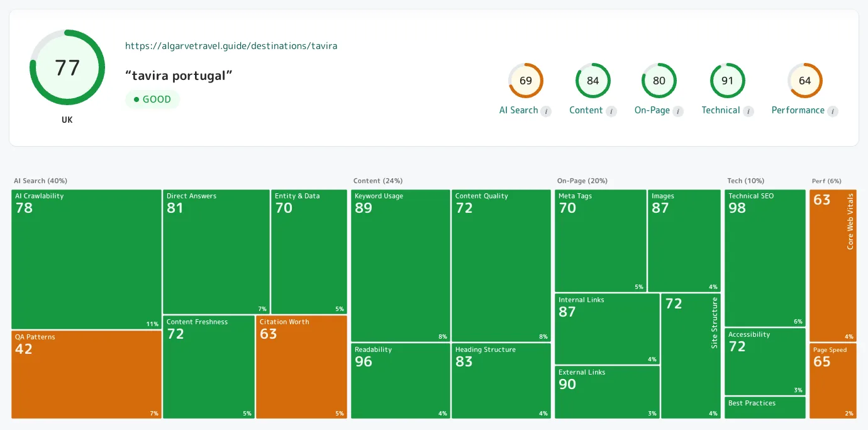Click the Performance score label

(798, 110)
